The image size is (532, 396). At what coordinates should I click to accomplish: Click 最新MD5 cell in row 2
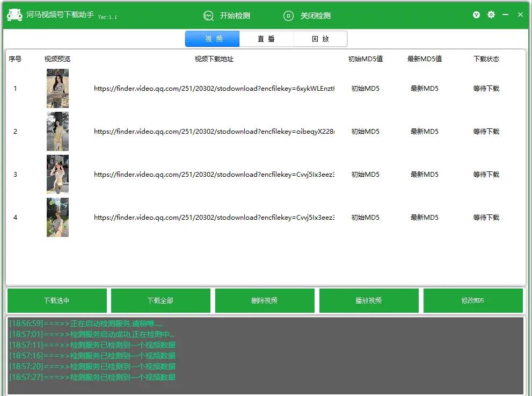(425, 132)
